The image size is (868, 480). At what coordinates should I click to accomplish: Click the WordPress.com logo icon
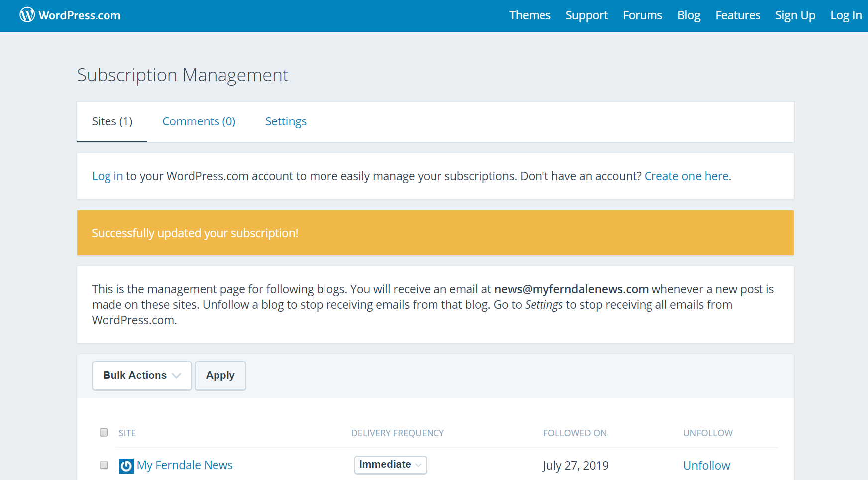(27, 15)
